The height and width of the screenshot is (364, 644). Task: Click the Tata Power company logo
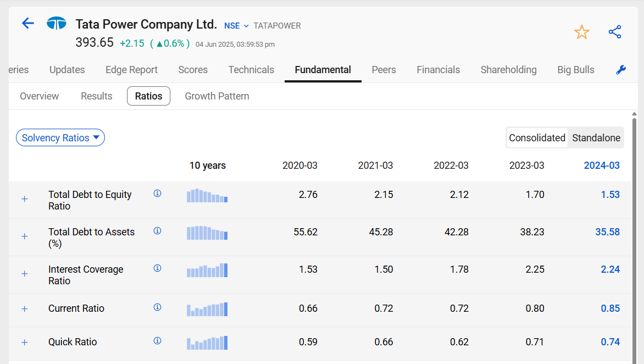tap(57, 24)
